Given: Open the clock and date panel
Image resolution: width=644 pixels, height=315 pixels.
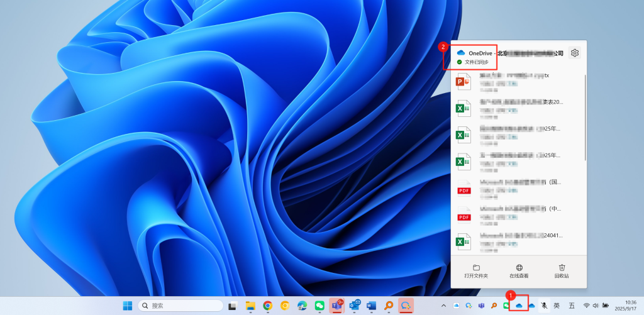Looking at the screenshot, I should pos(626,306).
